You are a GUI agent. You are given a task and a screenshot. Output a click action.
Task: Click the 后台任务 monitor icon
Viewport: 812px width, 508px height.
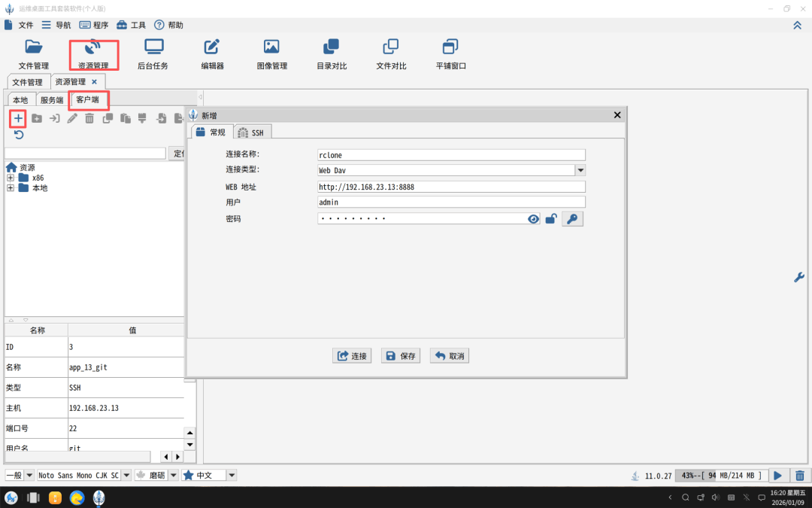click(154, 47)
